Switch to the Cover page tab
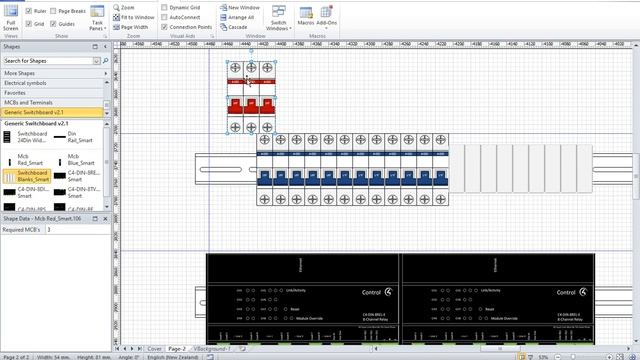 [154, 349]
